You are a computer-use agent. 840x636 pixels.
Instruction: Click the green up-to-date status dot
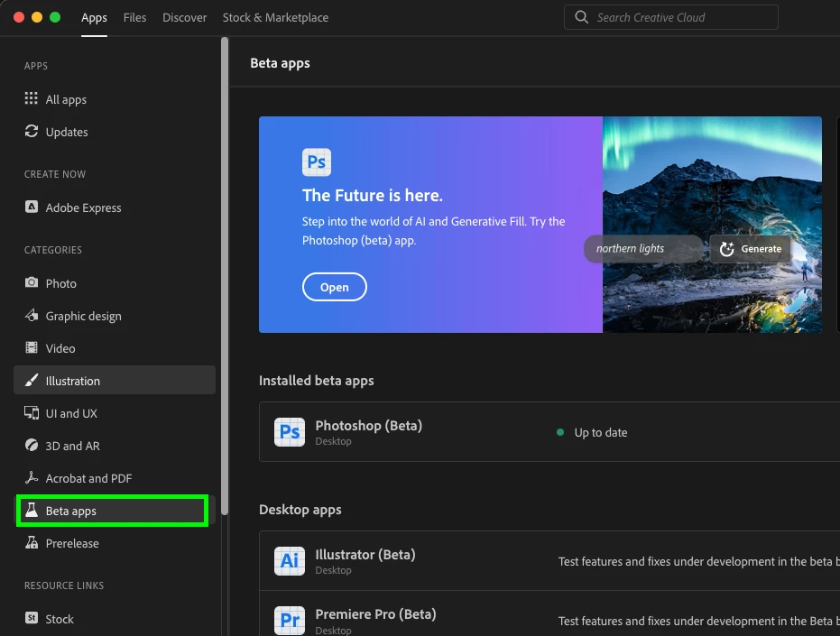point(560,432)
